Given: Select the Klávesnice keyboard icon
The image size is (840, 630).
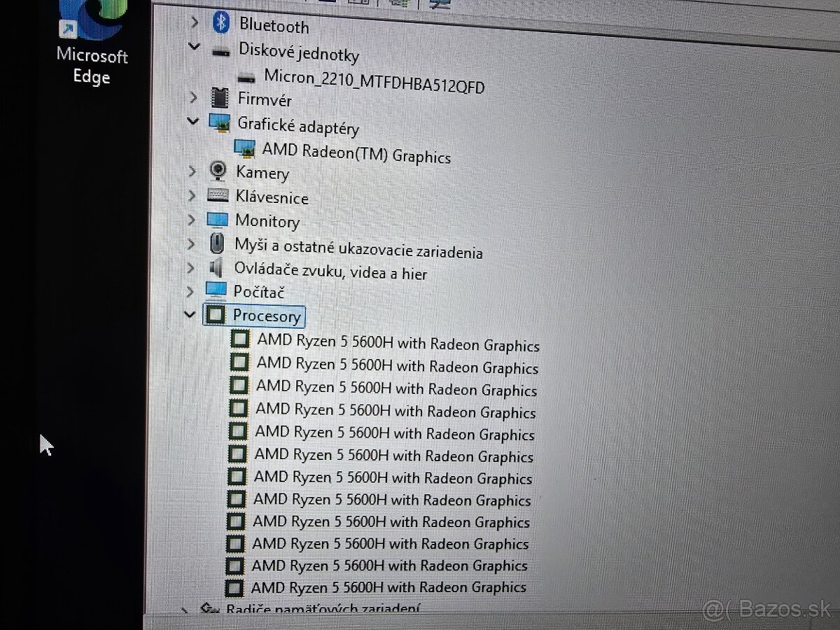Looking at the screenshot, I should click(218, 195).
